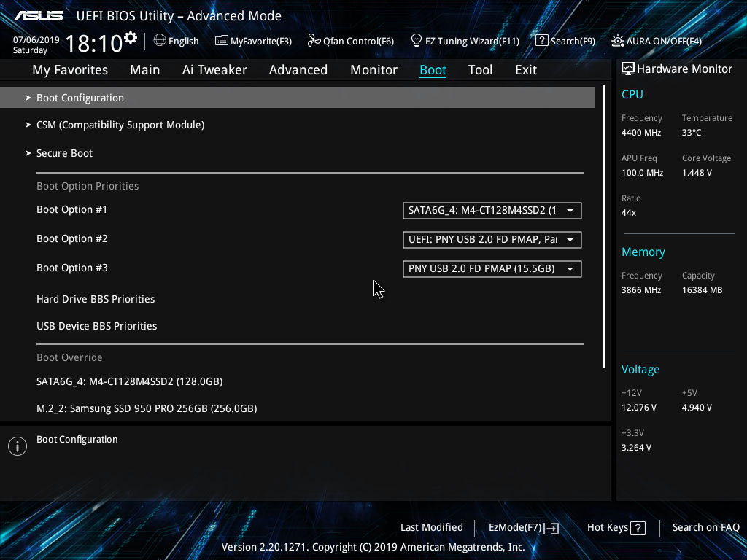This screenshot has height=560, width=747.
Task: Click the 12.076 V value
Action: coord(638,408)
